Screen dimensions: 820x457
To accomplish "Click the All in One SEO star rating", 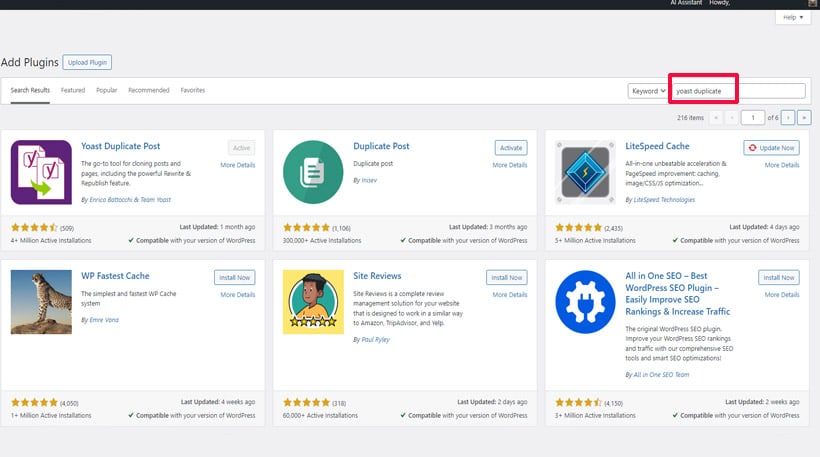I will coord(578,402).
